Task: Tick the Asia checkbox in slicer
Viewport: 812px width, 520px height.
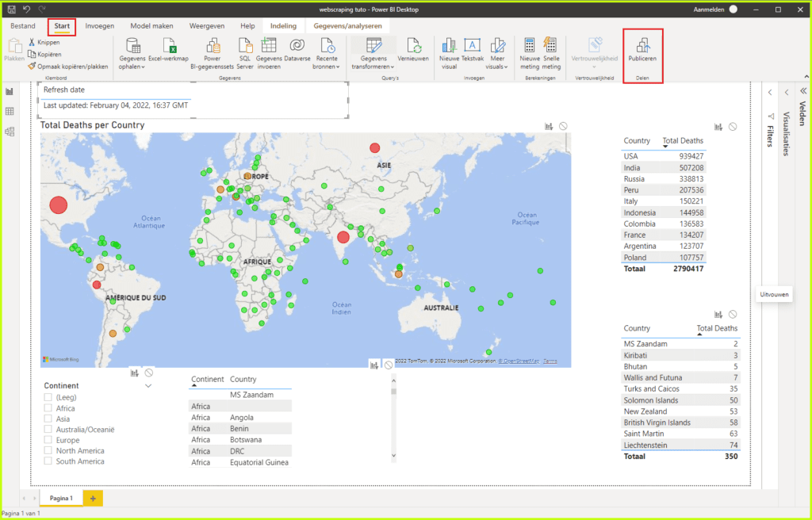Action: pos(48,419)
